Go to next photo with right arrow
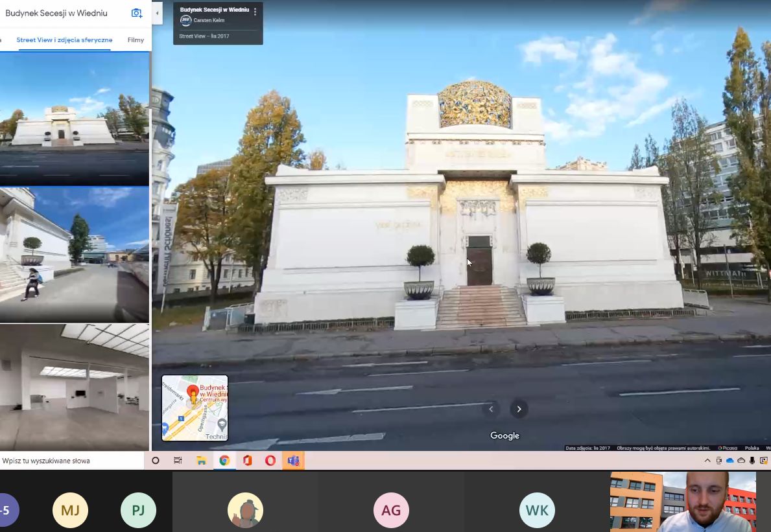This screenshot has height=532, width=771. [519, 409]
